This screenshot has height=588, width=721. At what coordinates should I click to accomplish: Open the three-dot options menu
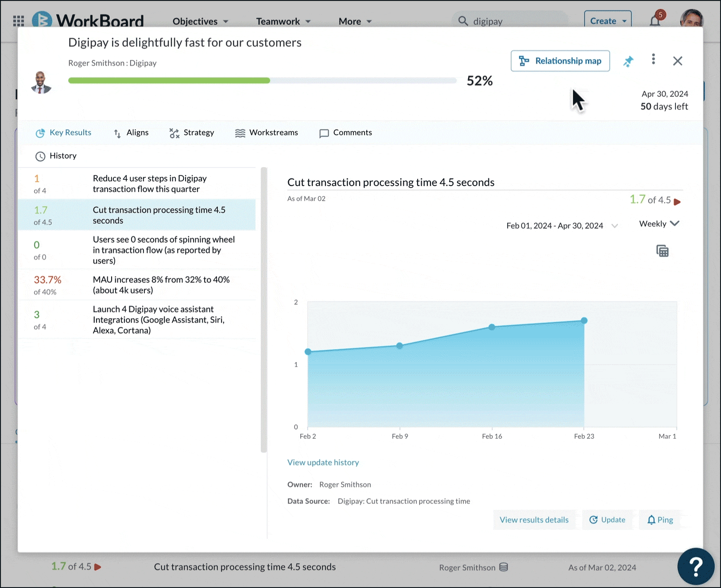click(x=653, y=59)
